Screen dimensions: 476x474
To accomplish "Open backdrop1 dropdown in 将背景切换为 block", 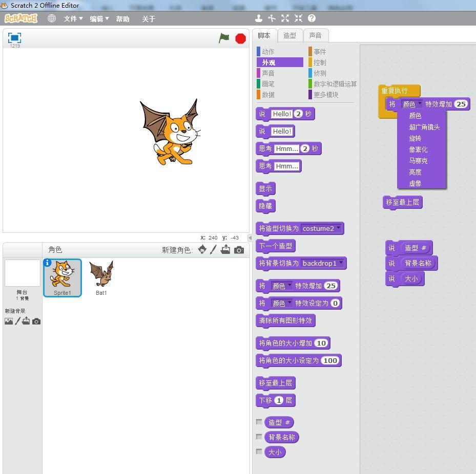I will 323,263.
